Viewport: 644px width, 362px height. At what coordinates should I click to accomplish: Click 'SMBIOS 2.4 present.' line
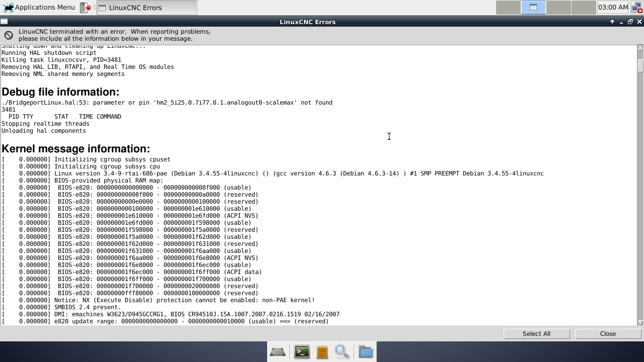(61, 307)
